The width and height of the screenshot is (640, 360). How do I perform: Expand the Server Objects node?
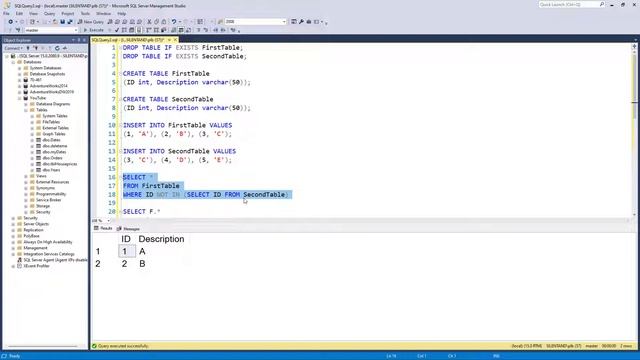[13, 224]
